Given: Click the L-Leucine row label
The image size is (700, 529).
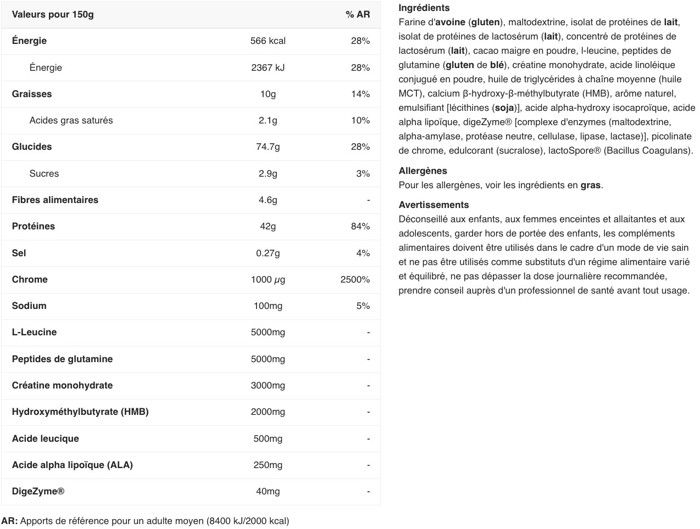Looking at the screenshot, I should [36, 332].
